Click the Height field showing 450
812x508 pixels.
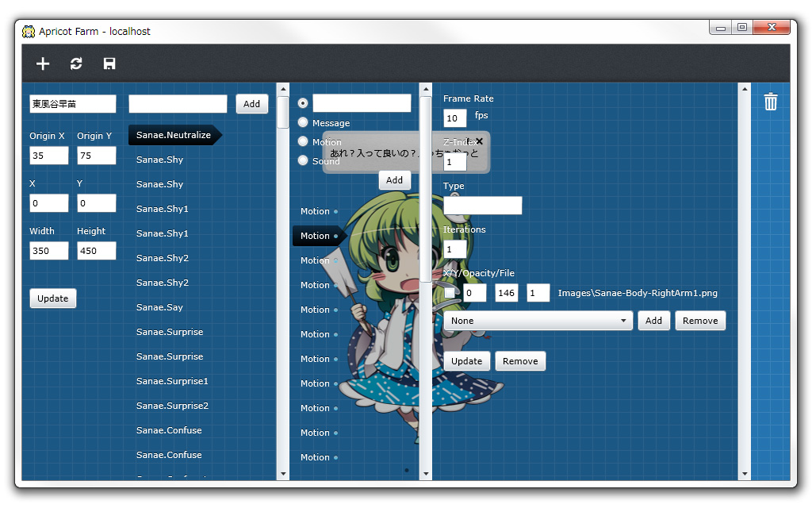pyautogui.click(x=96, y=251)
